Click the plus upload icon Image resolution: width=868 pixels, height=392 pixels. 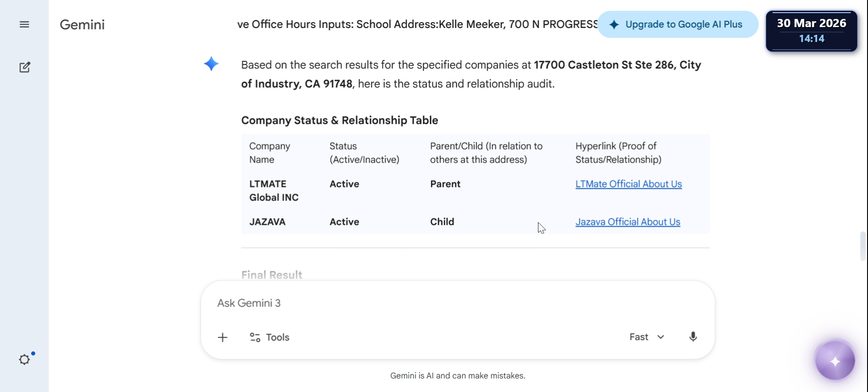[222, 337]
